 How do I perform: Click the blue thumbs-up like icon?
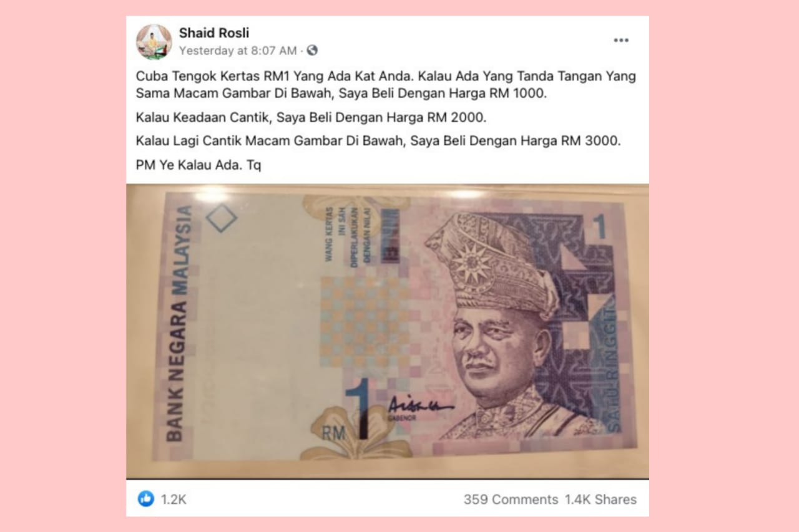[146, 499]
